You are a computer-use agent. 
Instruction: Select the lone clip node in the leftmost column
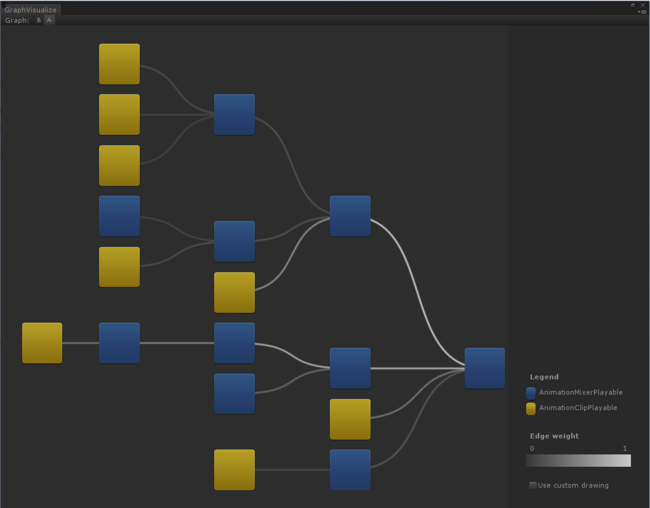pos(42,343)
